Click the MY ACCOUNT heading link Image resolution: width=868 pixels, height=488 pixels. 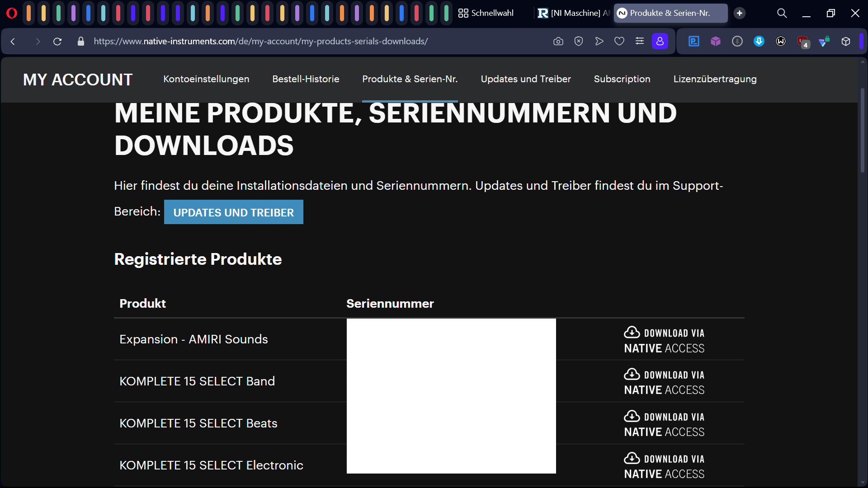(x=78, y=80)
